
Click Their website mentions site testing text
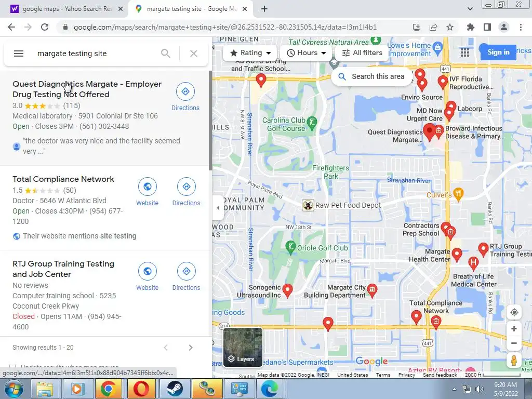79,236
